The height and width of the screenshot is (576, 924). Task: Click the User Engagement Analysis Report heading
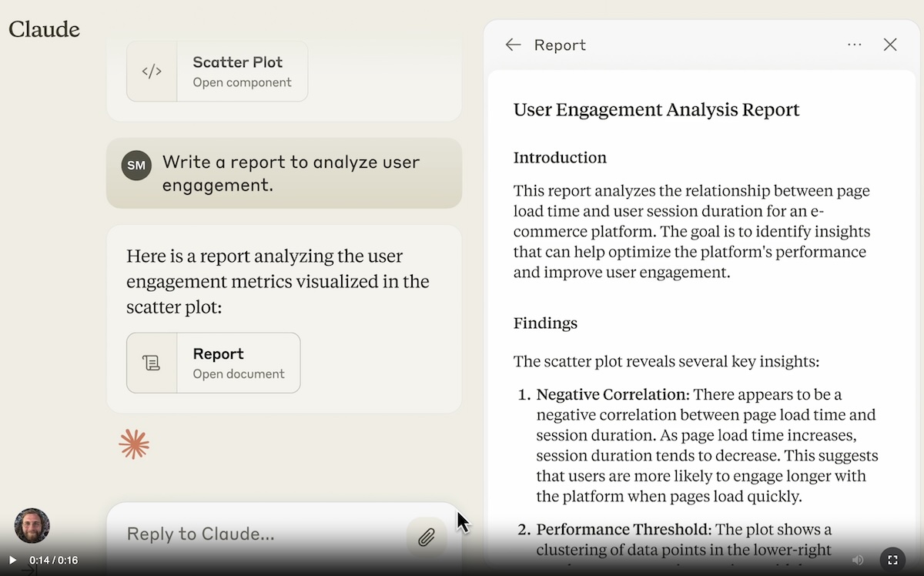pyautogui.click(x=656, y=110)
